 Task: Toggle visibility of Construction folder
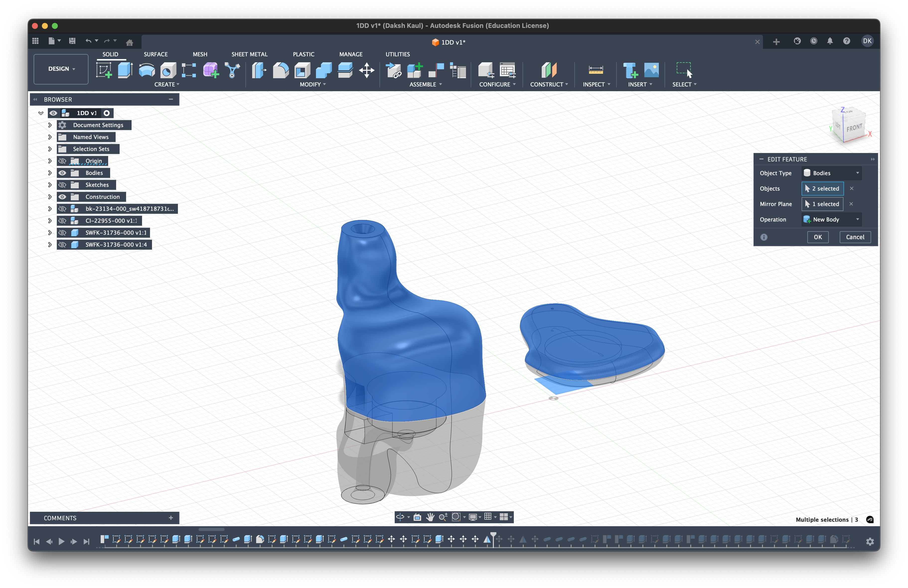pos(63,197)
